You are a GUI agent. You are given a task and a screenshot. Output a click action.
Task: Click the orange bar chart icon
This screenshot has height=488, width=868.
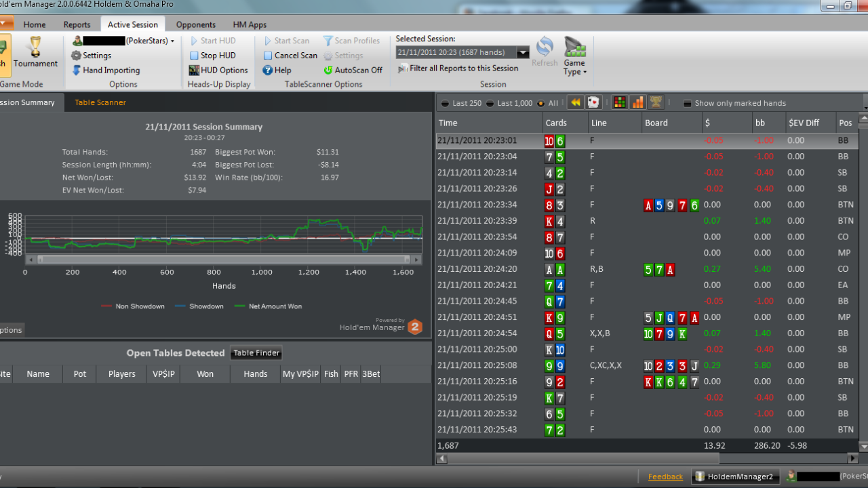pos(637,102)
